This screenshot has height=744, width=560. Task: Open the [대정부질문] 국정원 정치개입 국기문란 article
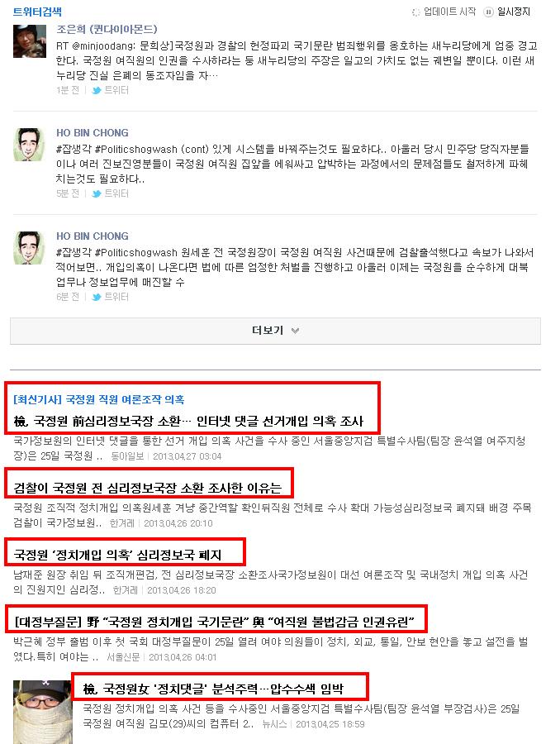pyautogui.click(x=214, y=622)
